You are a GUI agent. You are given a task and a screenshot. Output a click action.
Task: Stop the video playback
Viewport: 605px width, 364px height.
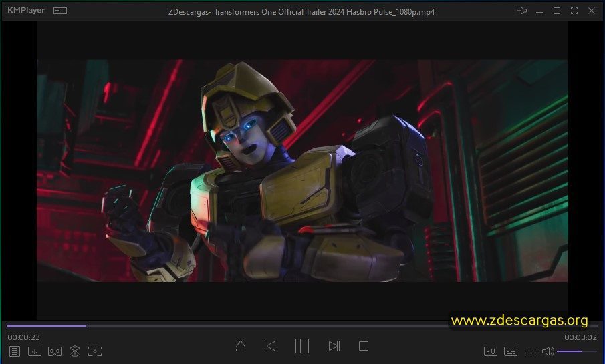coord(364,346)
